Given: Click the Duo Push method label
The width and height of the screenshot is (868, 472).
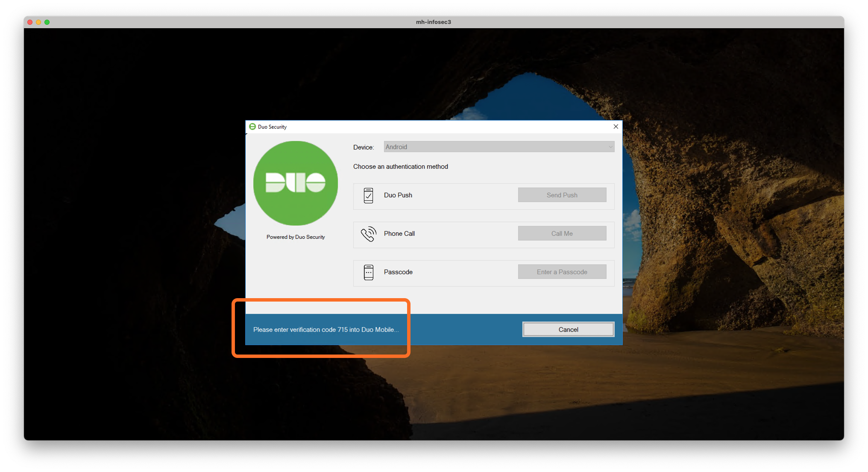Looking at the screenshot, I should pos(398,195).
